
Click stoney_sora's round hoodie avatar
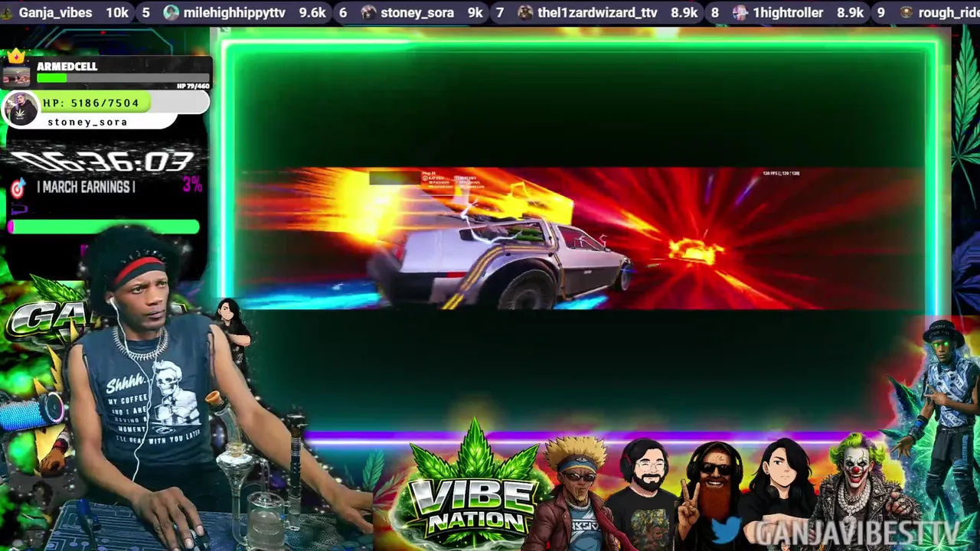21,109
